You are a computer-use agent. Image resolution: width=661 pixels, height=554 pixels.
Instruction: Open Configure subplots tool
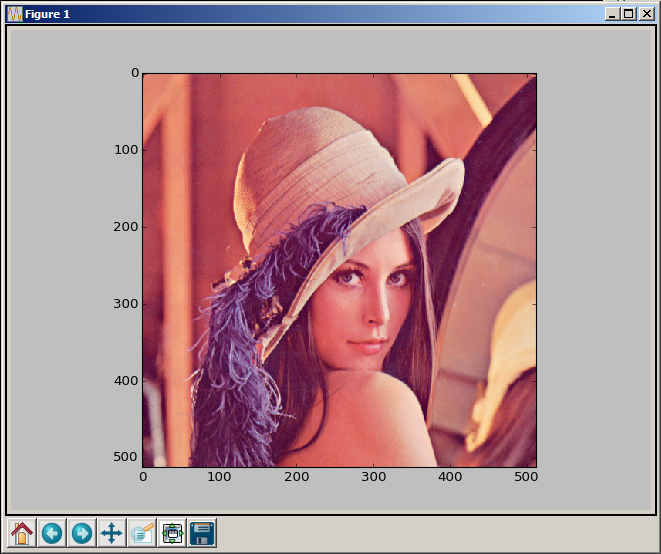click(x=172, y=533)
